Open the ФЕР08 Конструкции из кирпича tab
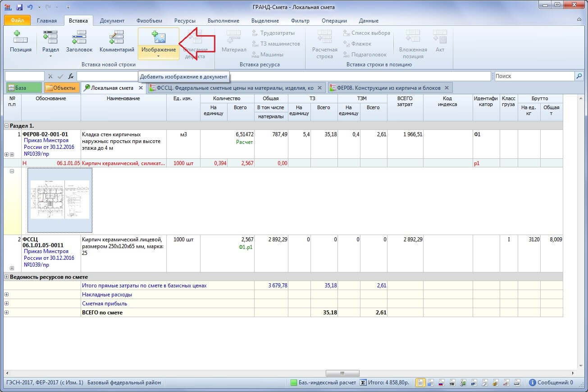This screenshot has height=392, width=588. click(390, 88)
